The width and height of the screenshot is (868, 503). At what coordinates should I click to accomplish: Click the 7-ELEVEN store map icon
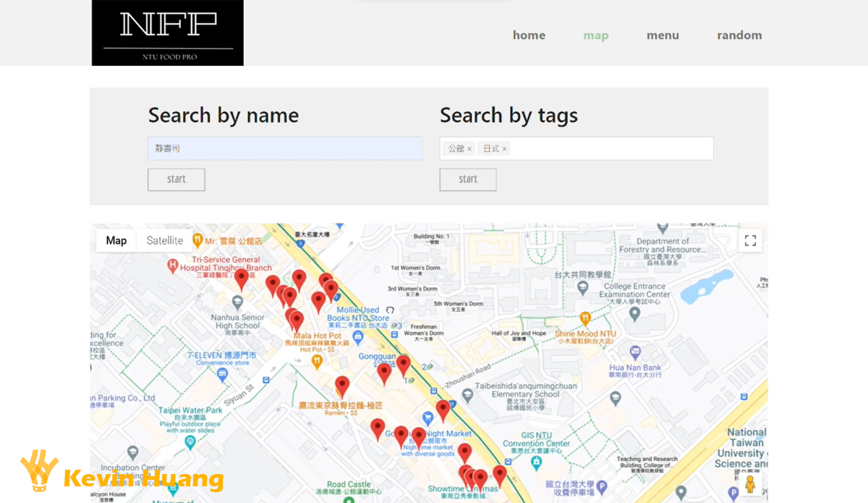[222, 374]
